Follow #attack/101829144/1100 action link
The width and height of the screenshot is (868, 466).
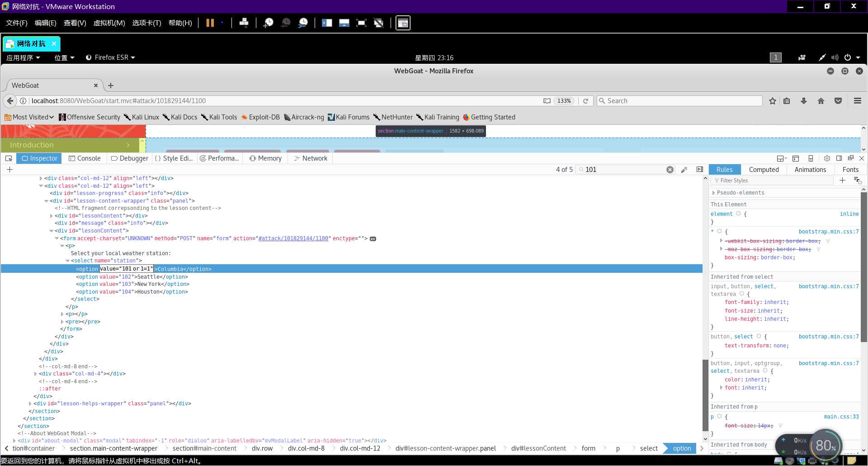click(293, 238)
